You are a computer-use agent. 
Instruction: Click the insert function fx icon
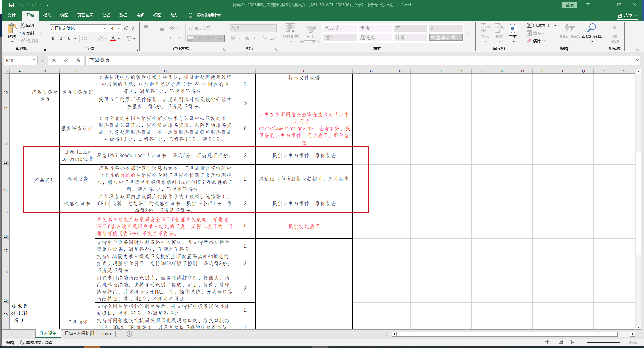point(78,60)
